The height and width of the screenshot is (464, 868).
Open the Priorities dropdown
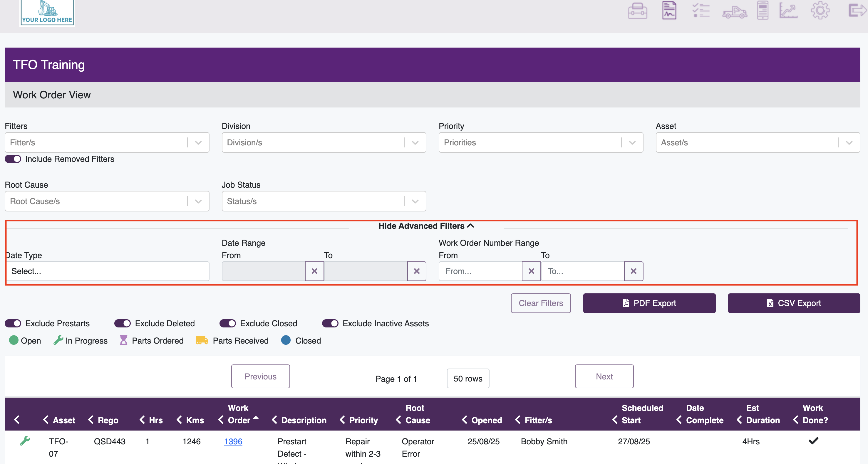click(x=541, y=142)
